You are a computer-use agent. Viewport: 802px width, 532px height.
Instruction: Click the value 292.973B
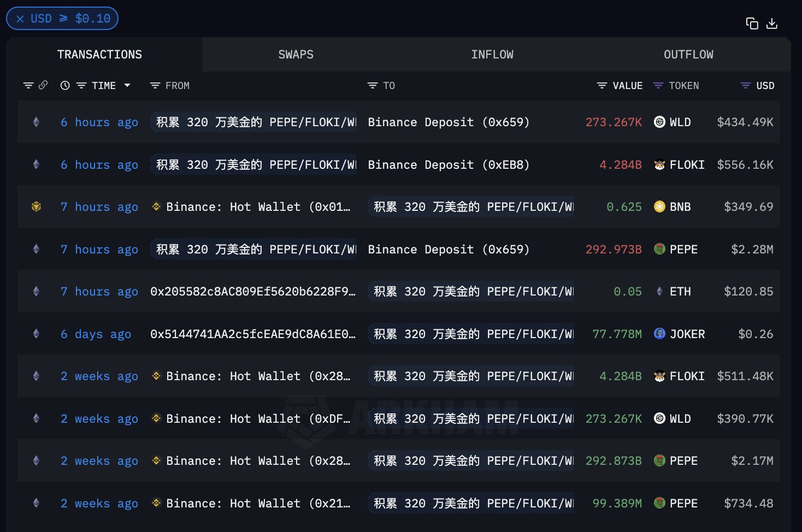pyautogui.click(x=614, y=250)
